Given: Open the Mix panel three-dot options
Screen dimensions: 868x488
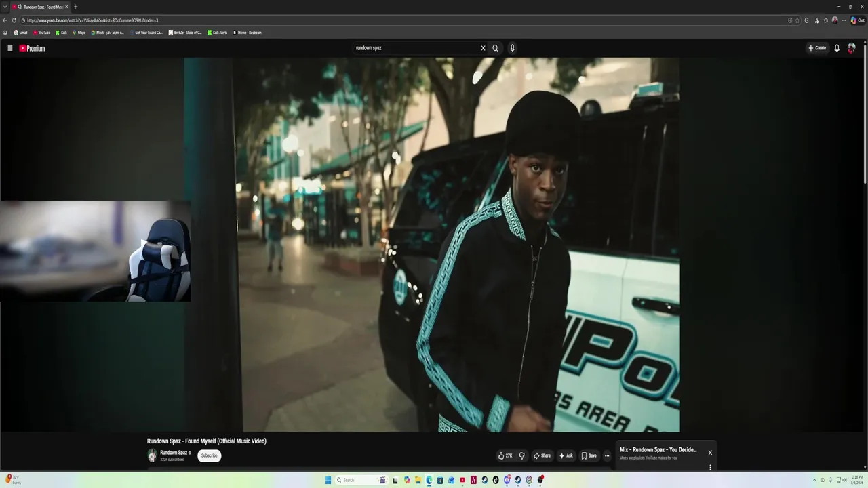Looking at the screenshot, I should (x=710, y=467).
